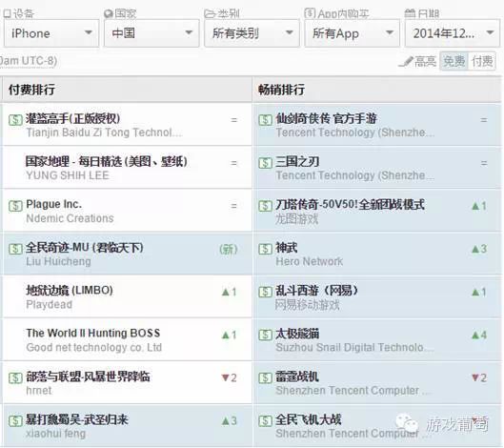Open the 所有类别 category dropdown
Screen dimensions: 504x448
(252, 33)
